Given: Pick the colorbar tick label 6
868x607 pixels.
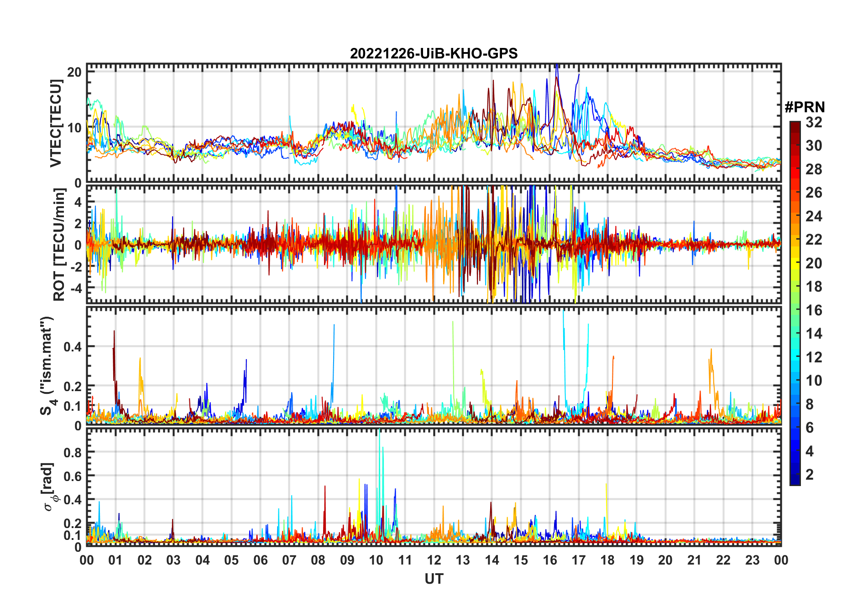Looking at the screenshot, I should click(x=810, y=428).
